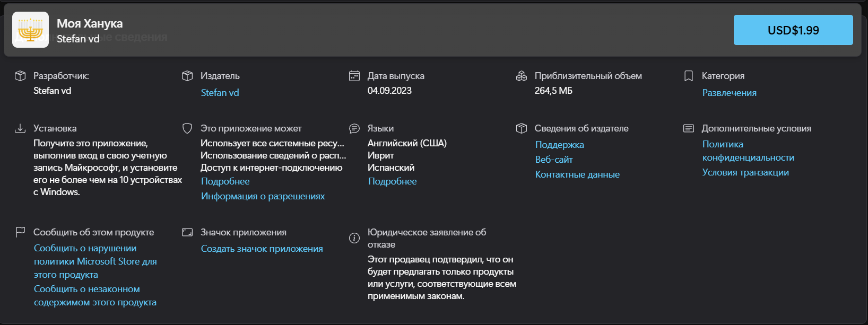Image resolution: width=868 pixels, height=325 pixels.
Task: Click the bookmark icon beside Категория
Action: 689,76
